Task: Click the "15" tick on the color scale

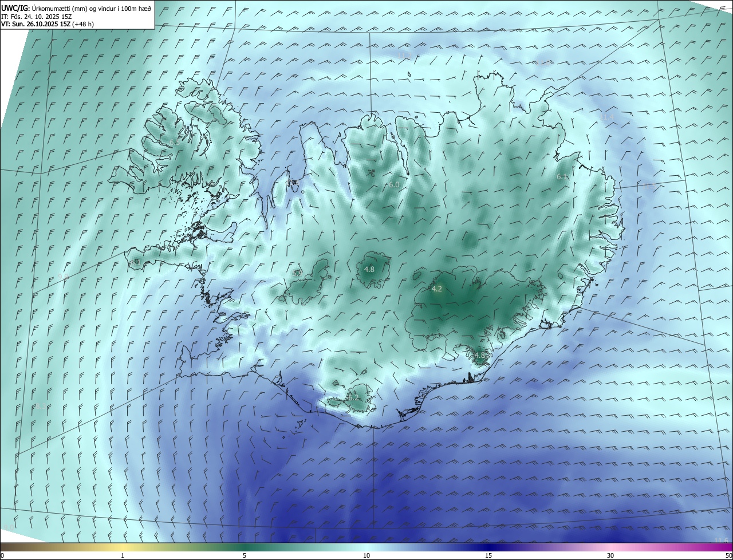Action: tap(488, 555)
